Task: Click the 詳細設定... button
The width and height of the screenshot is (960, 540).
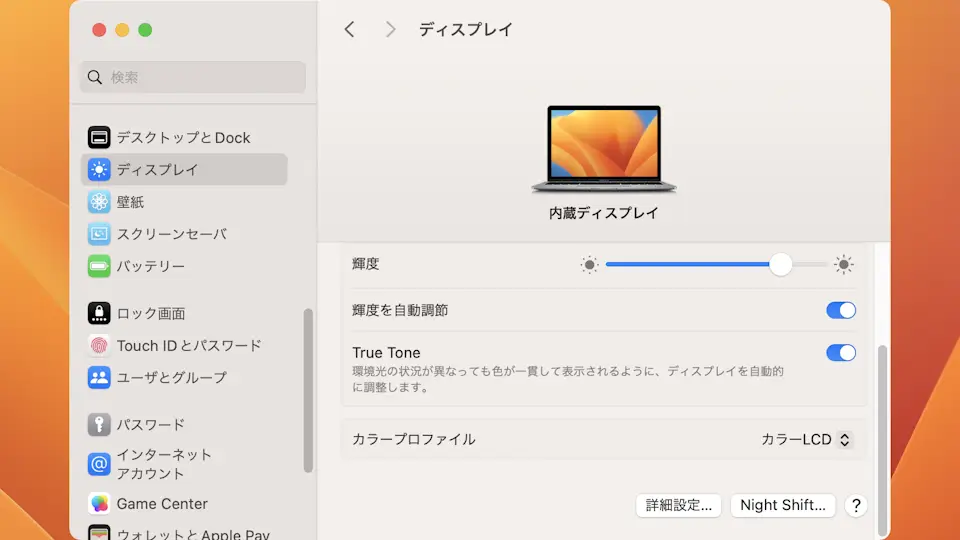Action: tap(679, 505)
